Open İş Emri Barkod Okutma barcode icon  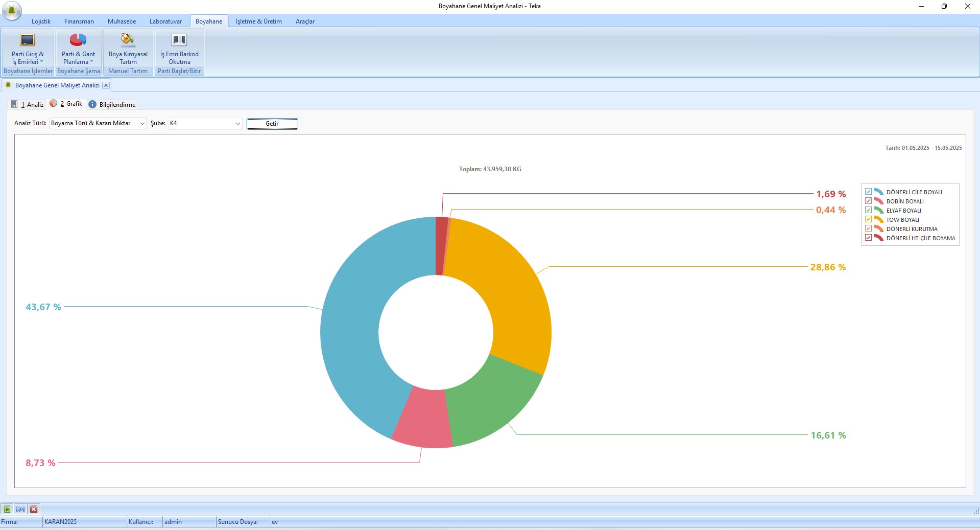179,40
